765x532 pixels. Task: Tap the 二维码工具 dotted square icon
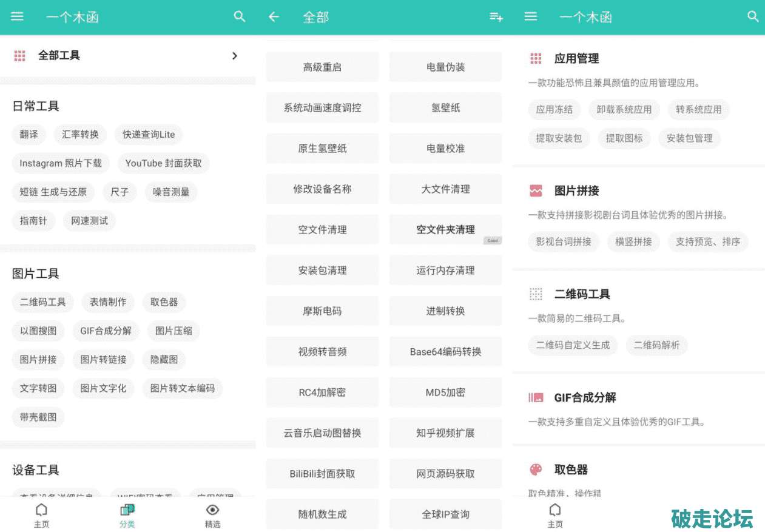coord(536,294)
